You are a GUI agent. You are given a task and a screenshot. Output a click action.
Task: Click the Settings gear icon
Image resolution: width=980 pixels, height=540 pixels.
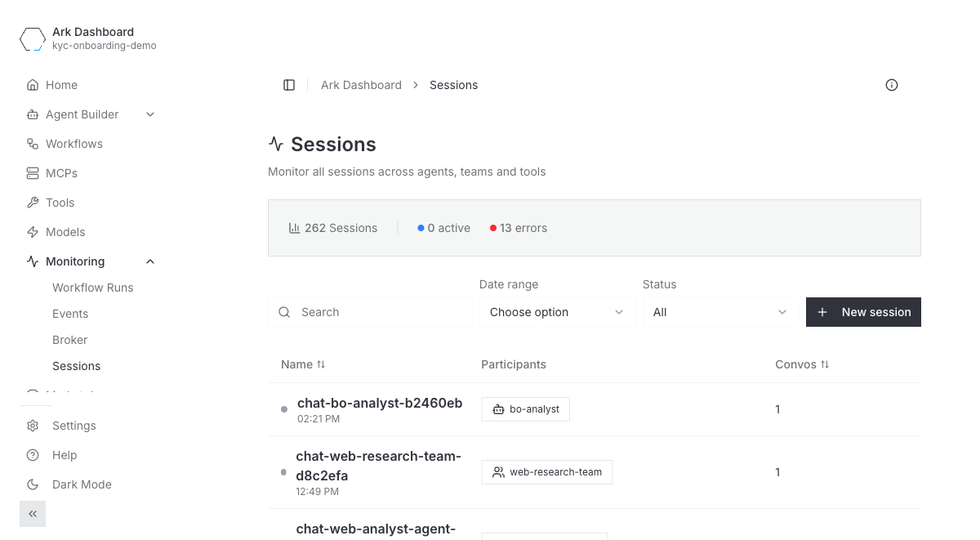tap(33, 426)
